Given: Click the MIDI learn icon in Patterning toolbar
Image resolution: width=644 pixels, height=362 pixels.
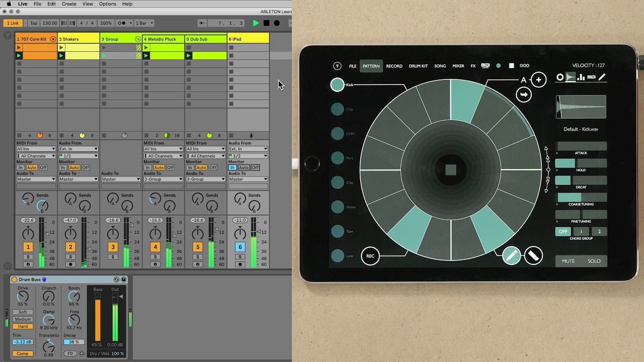Looking at the screenshot, I should [485, 65].
